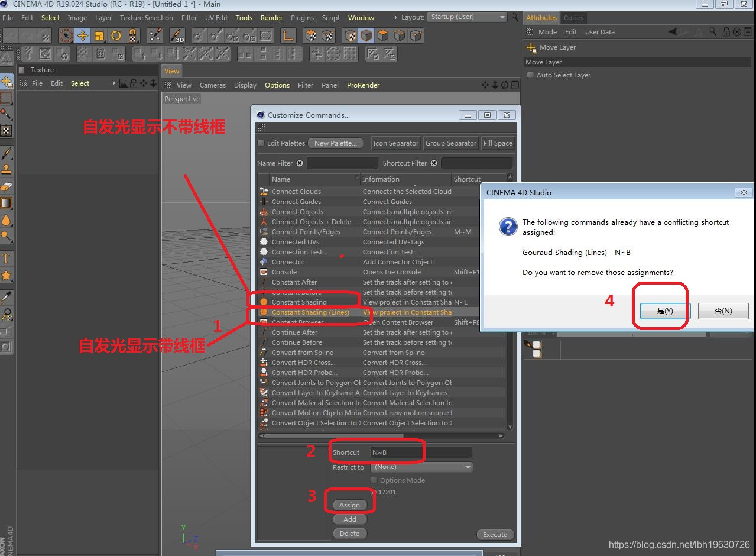
Task: Decline with the 否(N) button
Action: 723,311
